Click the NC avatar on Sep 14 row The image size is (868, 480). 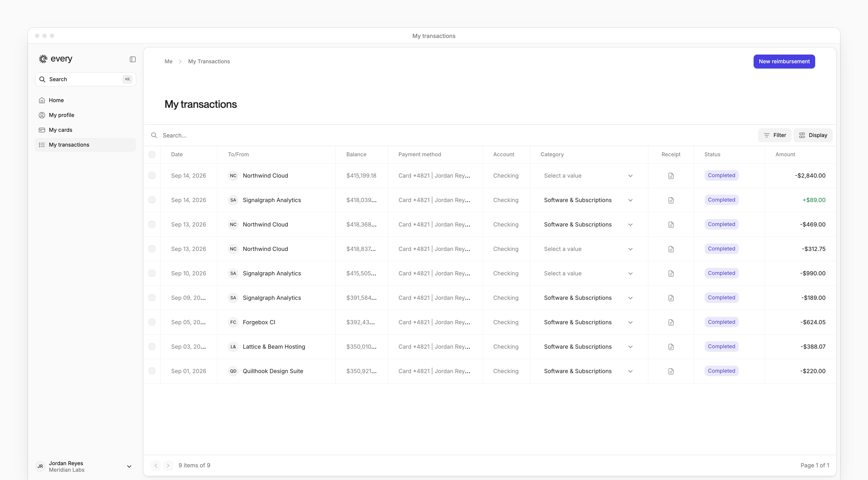click(x=233, y=175)
